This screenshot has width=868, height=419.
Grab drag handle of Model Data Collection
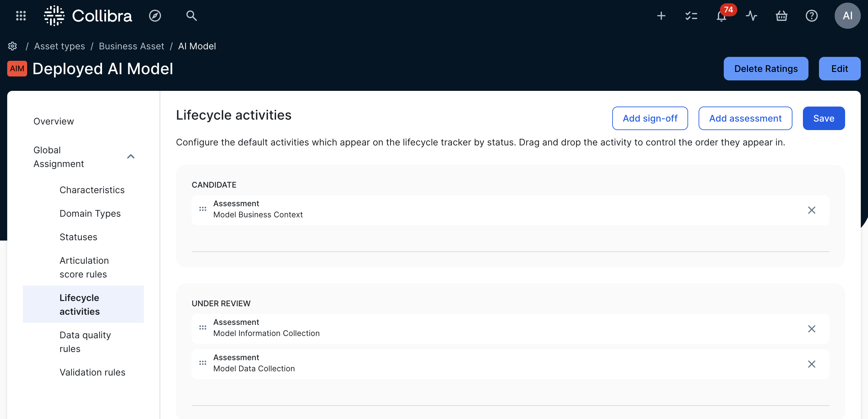click(202, 363)
